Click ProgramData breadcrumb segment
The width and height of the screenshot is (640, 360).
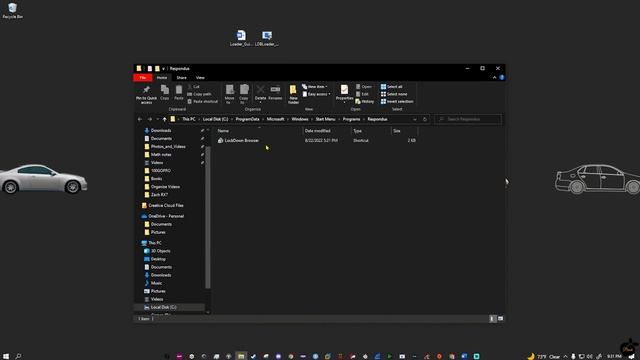click(247, 119)
